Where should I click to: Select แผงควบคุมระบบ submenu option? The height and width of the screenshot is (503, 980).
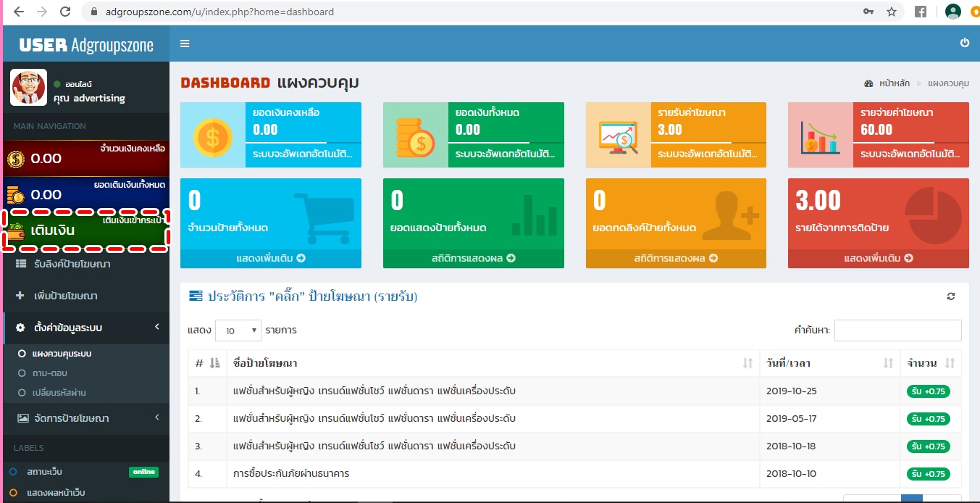pos(62,354)
